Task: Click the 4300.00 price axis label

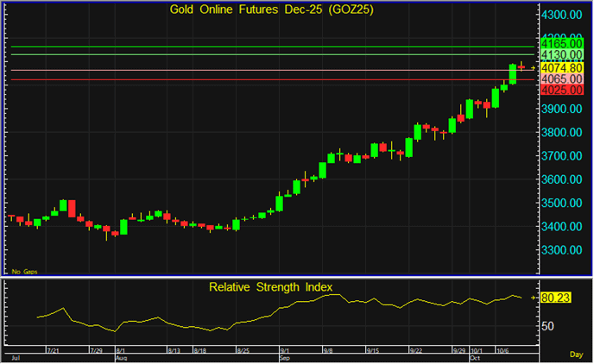Action: [x=560, y=16]
